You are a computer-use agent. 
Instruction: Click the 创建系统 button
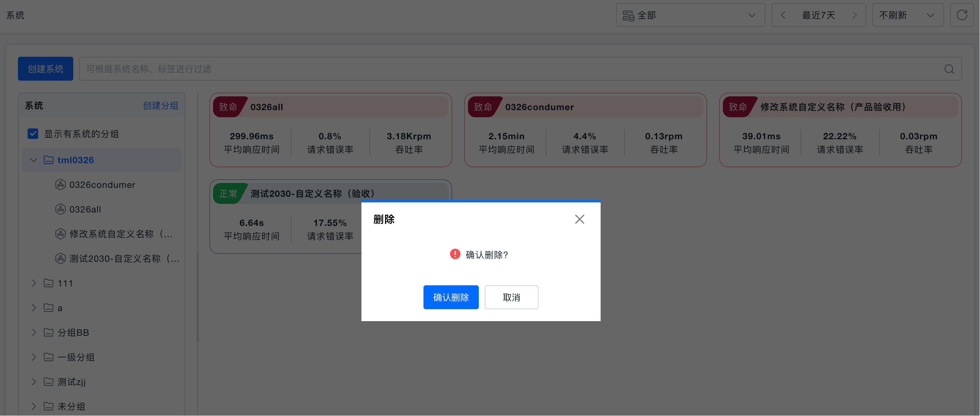[x=46, y=69]
